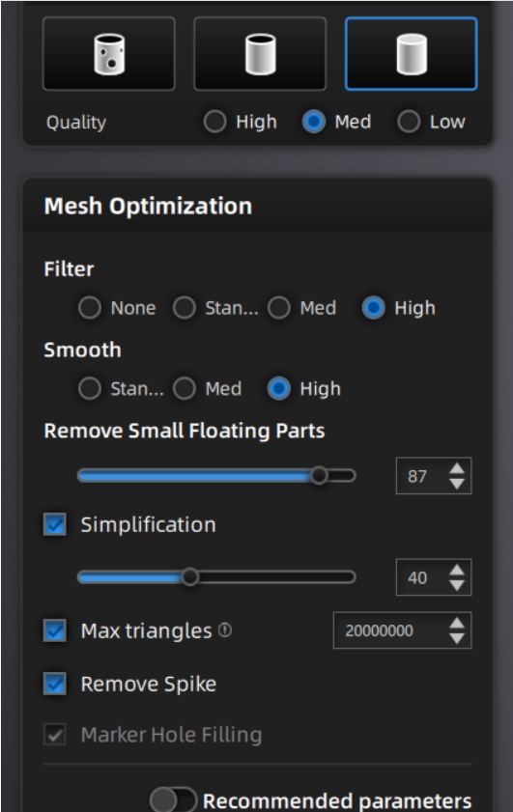This screenshot has width=513, height=812.
Task: Select the unwatertight mesh cylinder icon with holes
Action: [109, 54]
